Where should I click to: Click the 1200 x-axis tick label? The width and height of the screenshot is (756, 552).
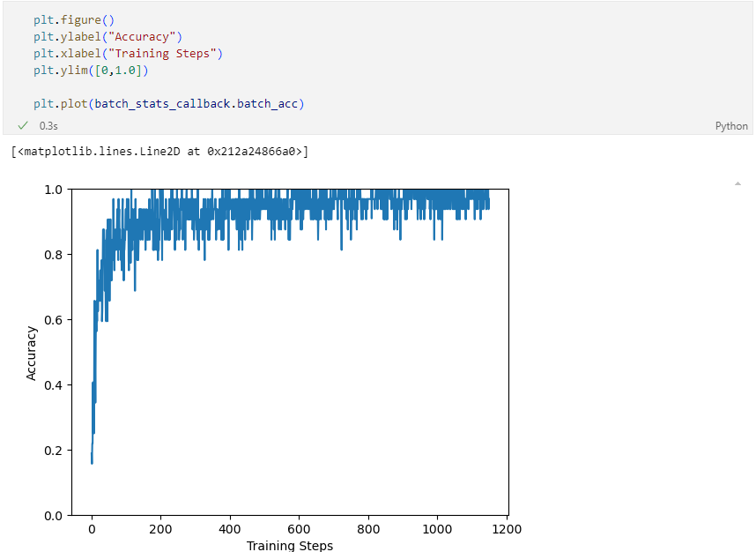pyautogui.click(x=507, y=529)
